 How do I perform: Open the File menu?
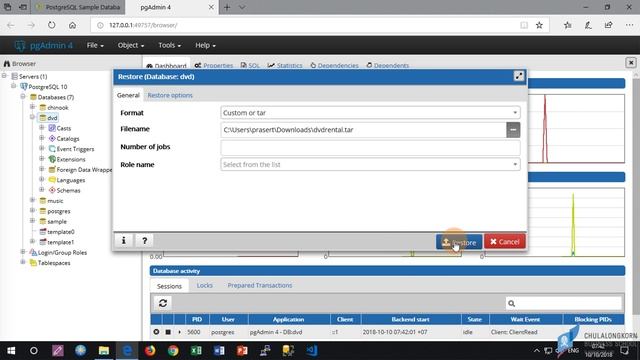coord(95,45)
